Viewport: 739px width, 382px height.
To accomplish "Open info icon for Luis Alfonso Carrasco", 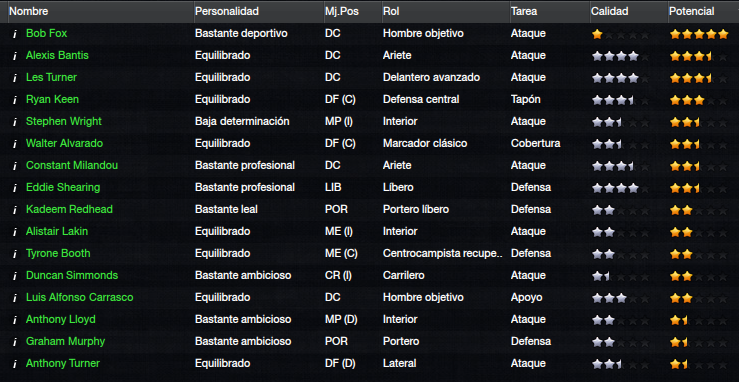I will click(15, 298).
